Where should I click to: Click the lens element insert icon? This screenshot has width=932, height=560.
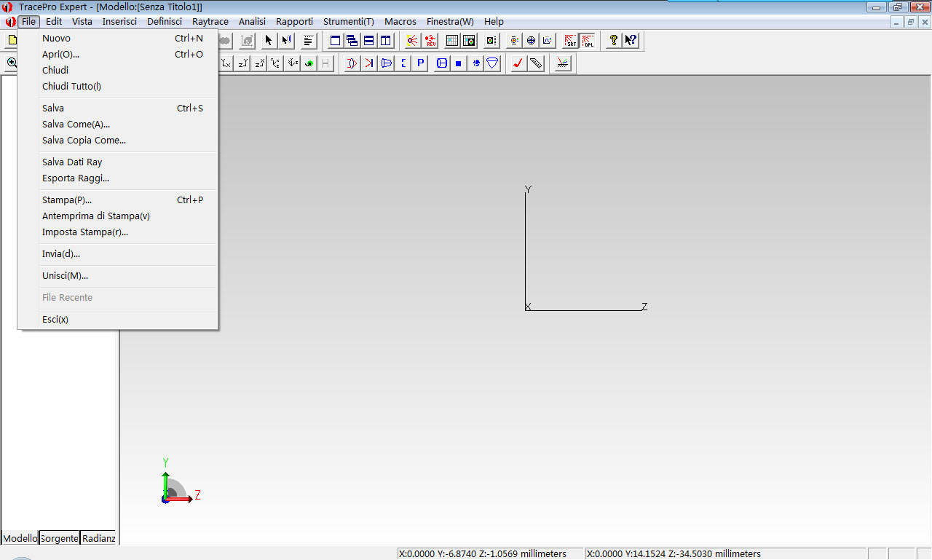click(352, 63)
